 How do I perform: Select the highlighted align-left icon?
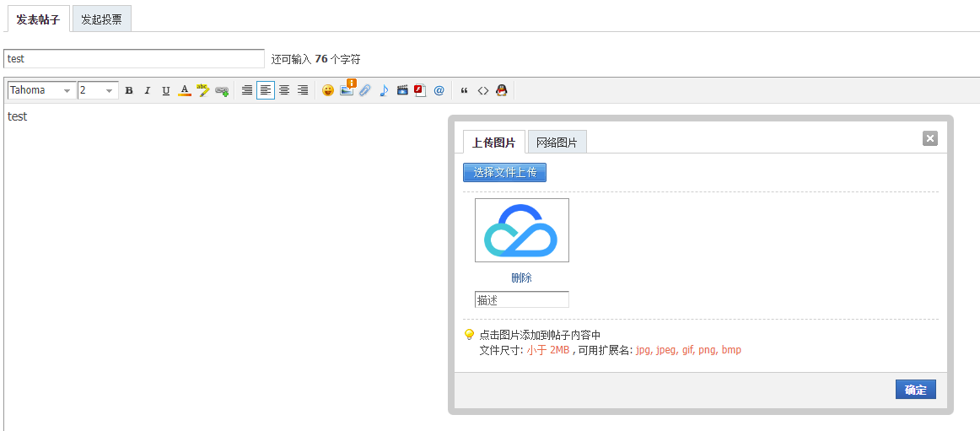click(266, 90)
